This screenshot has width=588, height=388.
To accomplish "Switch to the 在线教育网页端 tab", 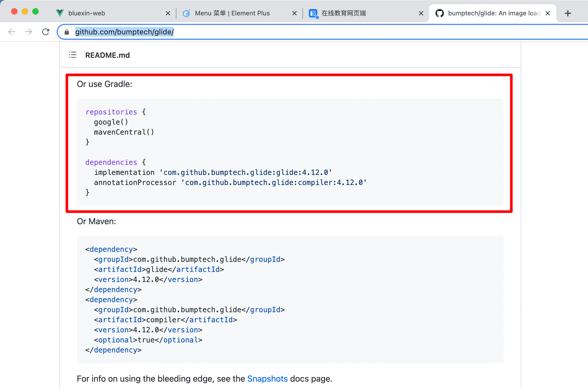I will [366, 13].
